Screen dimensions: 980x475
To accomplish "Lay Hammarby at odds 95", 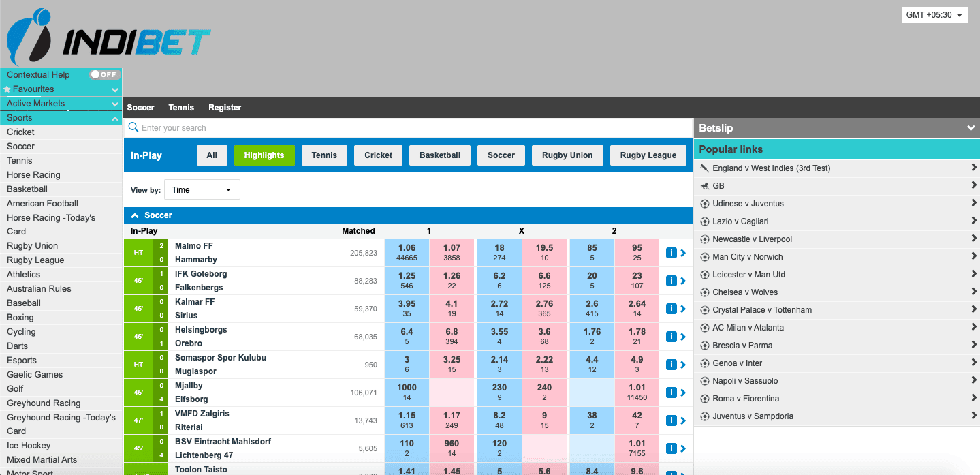I will (x=637, y=253).
